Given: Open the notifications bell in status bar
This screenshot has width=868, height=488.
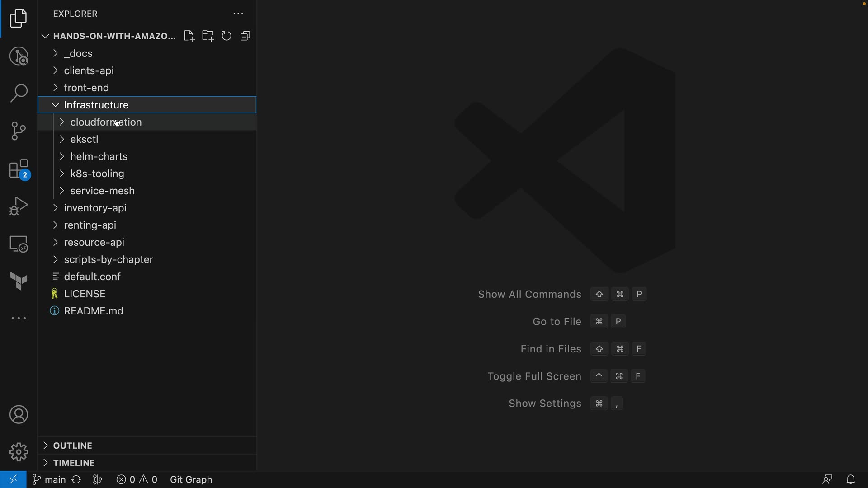Looking at the screenshot, I should pyautogui.click(x=850, y=479).
